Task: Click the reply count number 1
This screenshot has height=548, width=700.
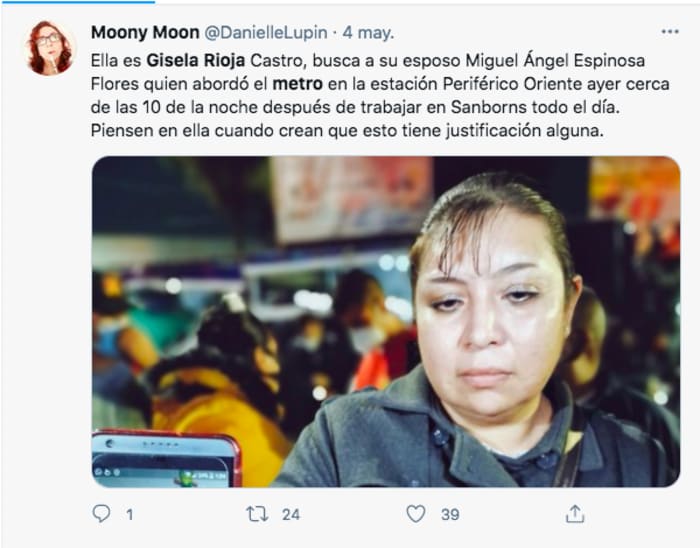Action: click(129, 515)
